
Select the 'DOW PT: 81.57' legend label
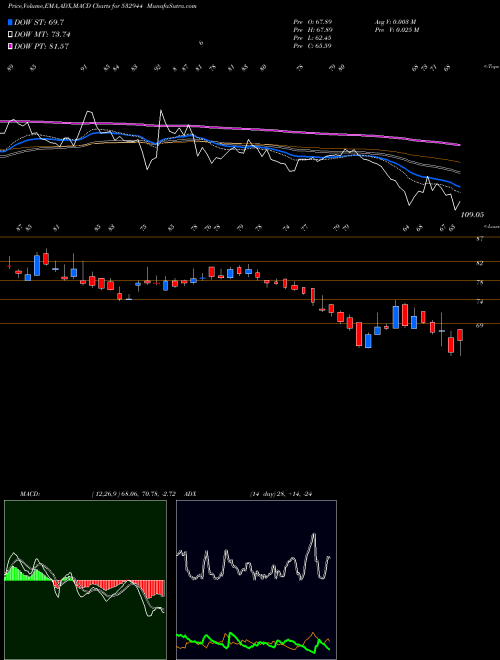[x=41, y=46]
